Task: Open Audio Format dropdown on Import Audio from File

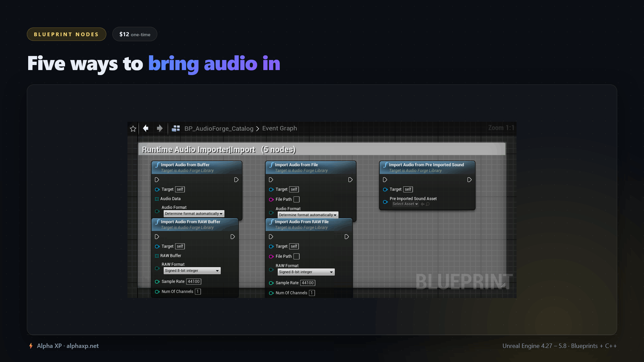Action: [x=308, y=215]
